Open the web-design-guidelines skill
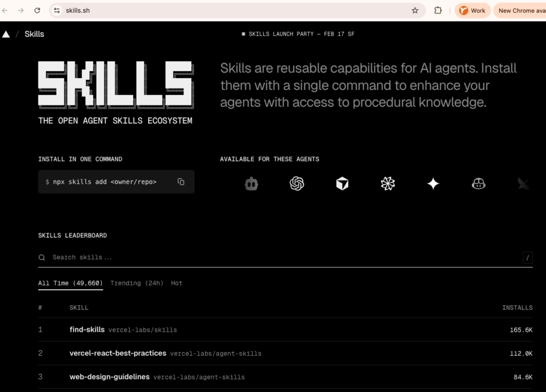This screenshot has width=546, height=392. click(x=109, y=377)
